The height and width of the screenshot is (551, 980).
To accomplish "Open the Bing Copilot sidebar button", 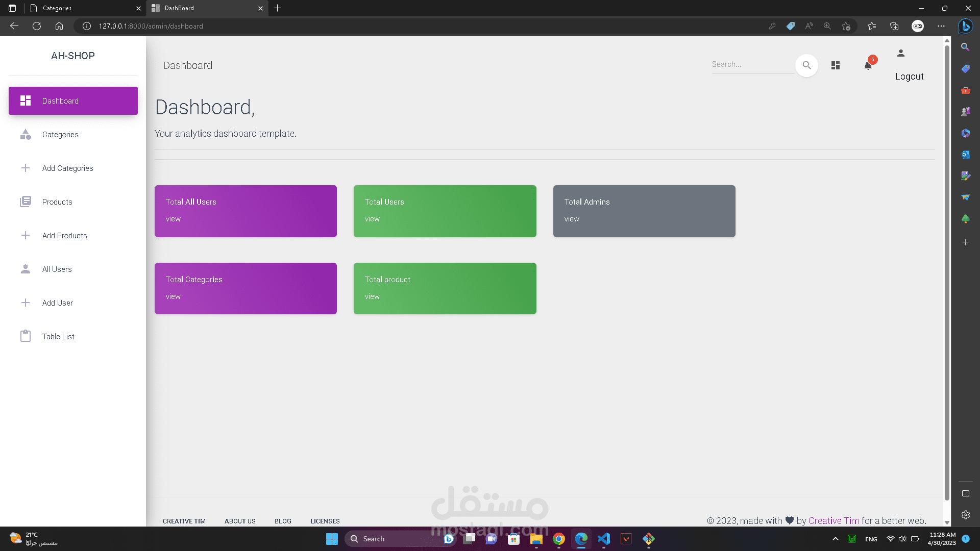I will coord(965,26).
